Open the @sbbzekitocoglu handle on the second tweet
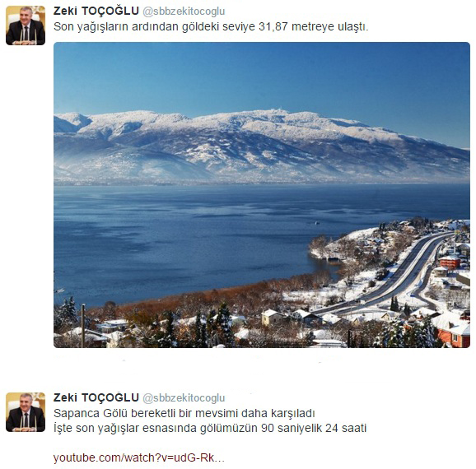476x469 pixels. click(184, 398)
